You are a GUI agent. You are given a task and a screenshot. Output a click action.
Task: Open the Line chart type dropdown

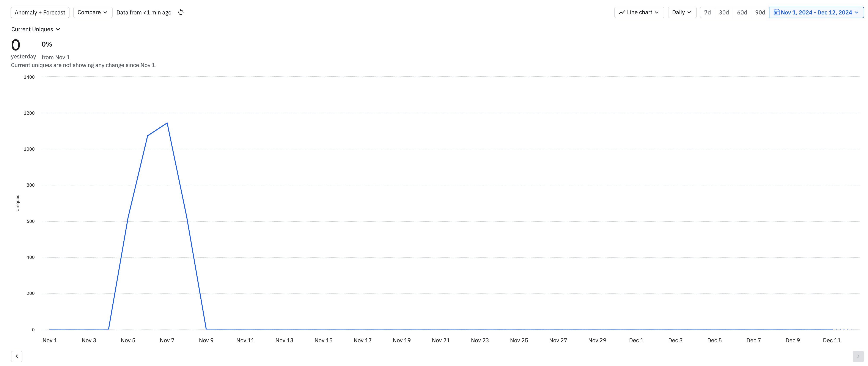639,13
